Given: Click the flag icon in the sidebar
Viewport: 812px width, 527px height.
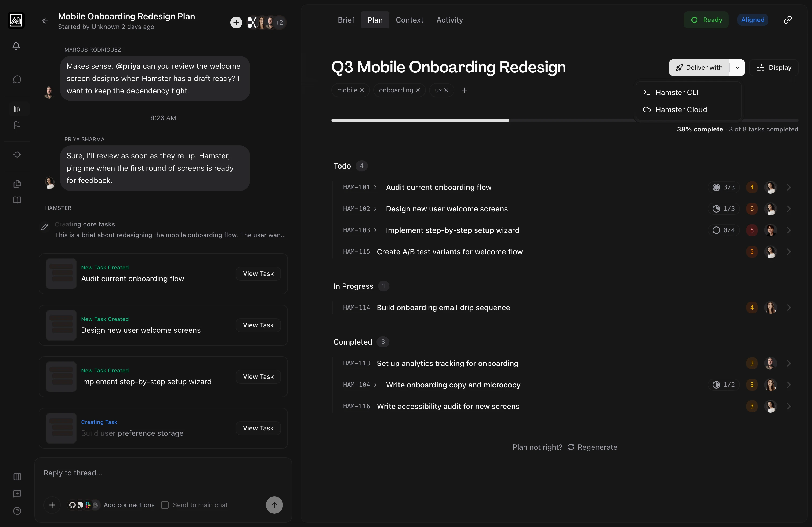Looking at the screenshot, I should coord(17,125).
